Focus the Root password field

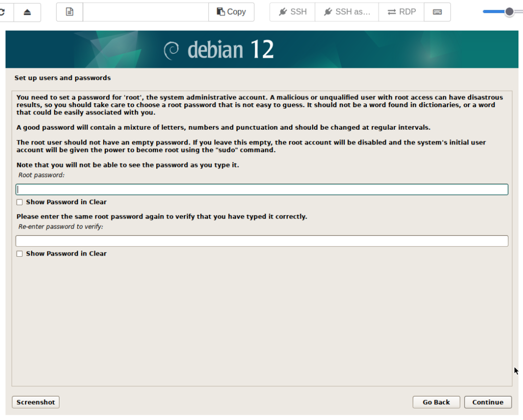click(261, 190)
